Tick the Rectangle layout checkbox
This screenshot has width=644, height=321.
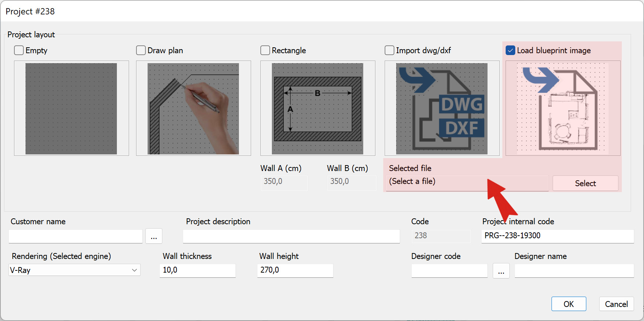[x=265, y=50]
